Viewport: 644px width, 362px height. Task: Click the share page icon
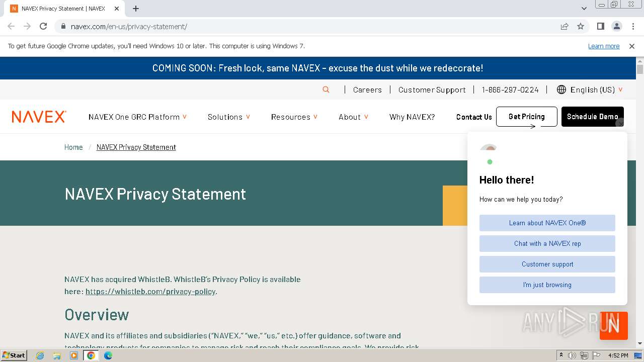(x=565, y=26)
